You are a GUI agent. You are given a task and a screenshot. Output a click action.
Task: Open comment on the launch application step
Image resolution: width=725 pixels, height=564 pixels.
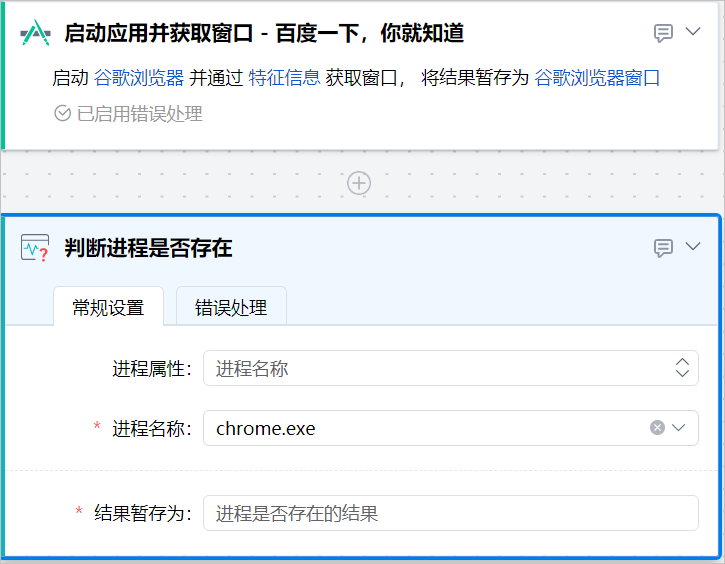(x=663, y=33)
